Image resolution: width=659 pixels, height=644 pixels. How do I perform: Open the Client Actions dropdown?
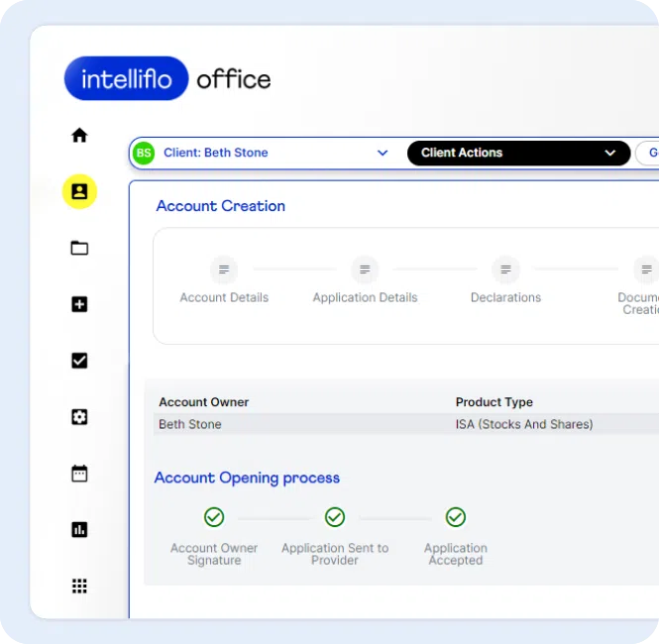518,153
